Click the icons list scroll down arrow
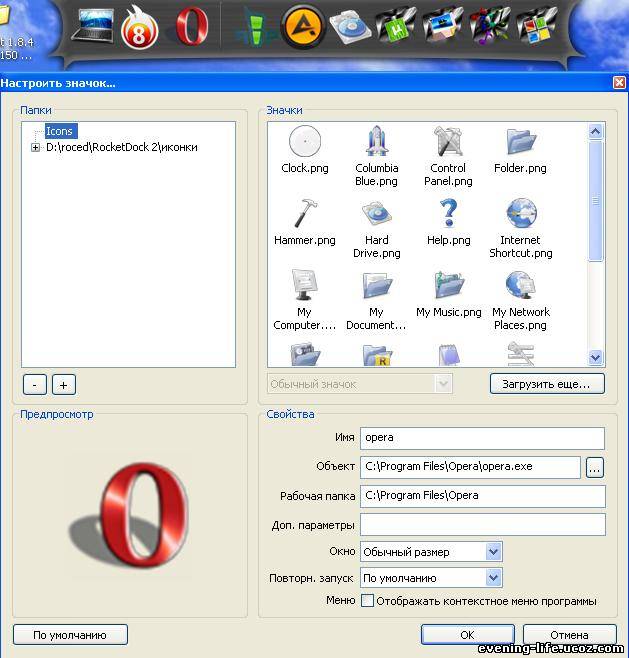Screen dimensions: 629x658 [x=595, y=358]
